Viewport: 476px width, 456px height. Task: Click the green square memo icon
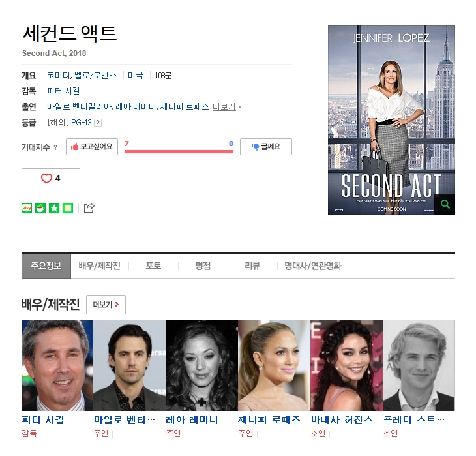[68, 208]
